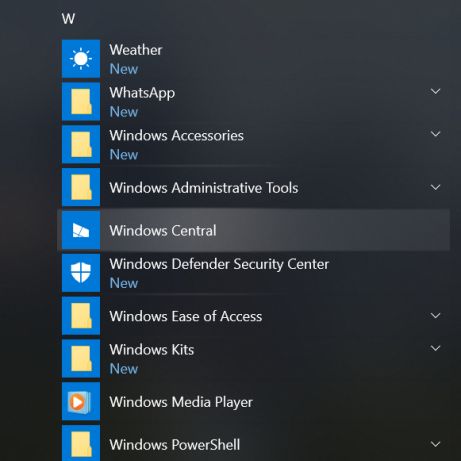461x461 pixels.
Task: Click the Windows Defender shield icon
Action: (81, 273)
